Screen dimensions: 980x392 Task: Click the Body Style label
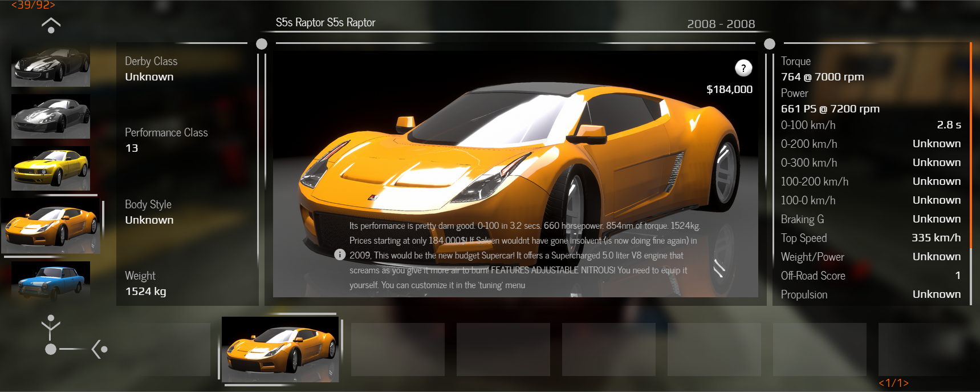tap(148, 204)
